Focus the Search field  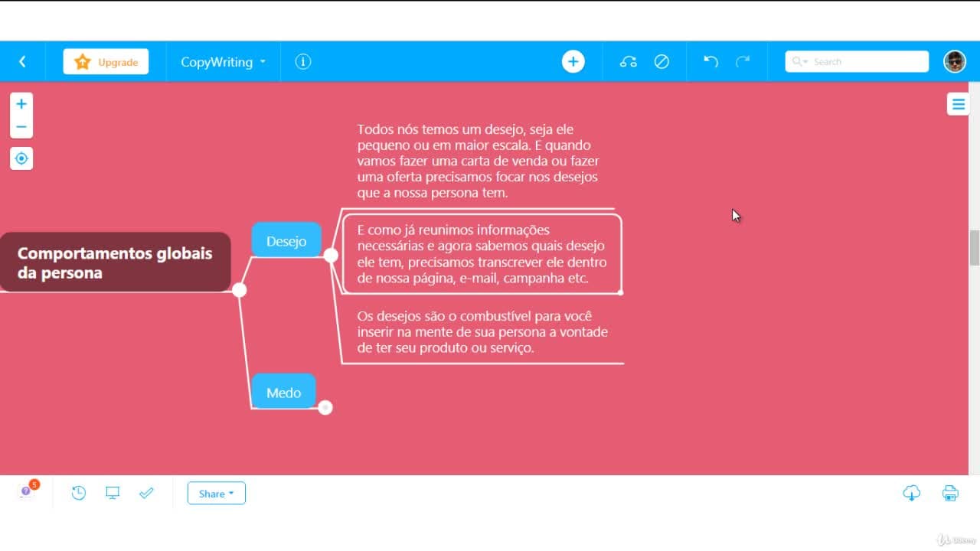click(x=857, y=62)
